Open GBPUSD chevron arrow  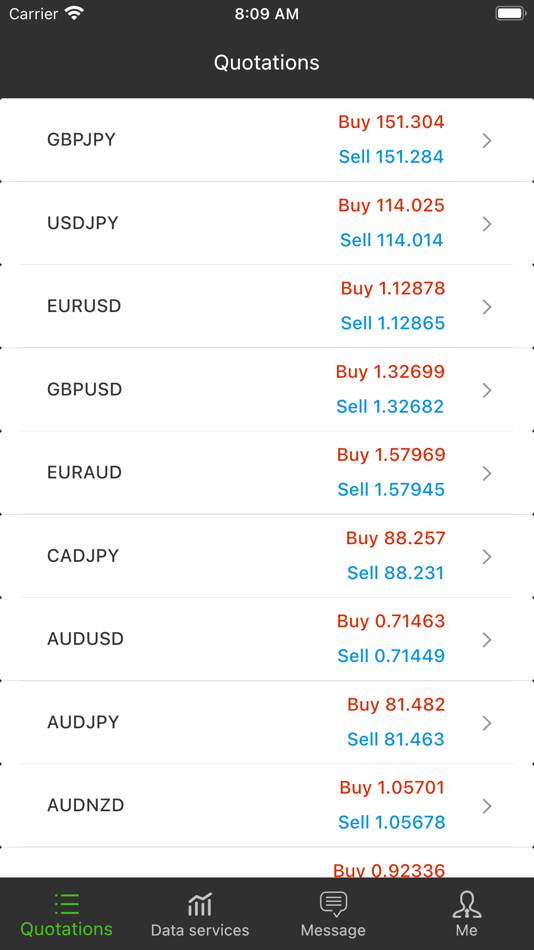click(x=487, y=390)
